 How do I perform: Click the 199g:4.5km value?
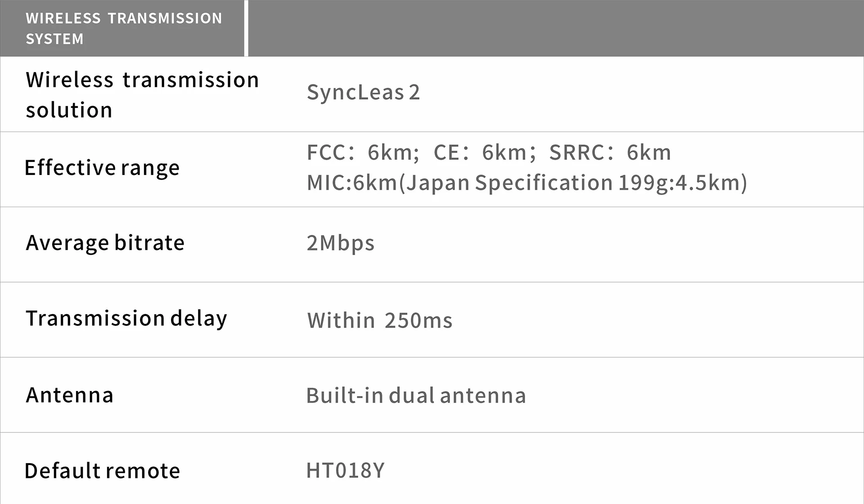679,183
